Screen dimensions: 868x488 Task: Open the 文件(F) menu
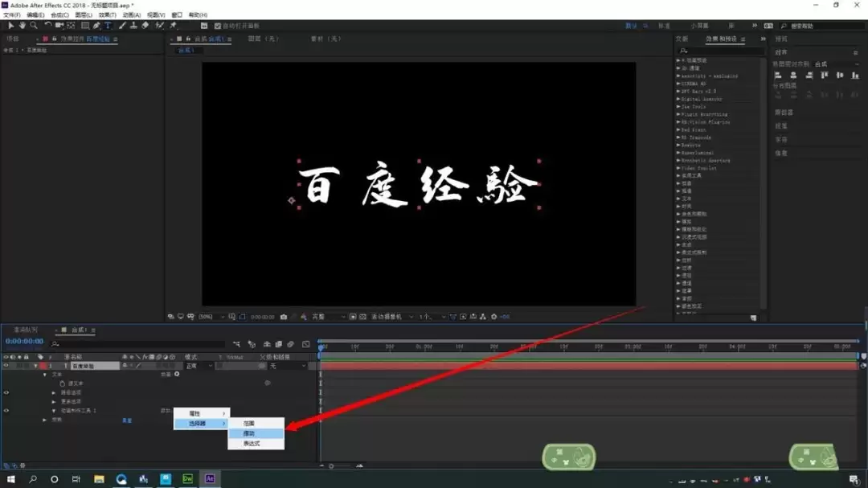pyautogui.click(x=11, y=15)
